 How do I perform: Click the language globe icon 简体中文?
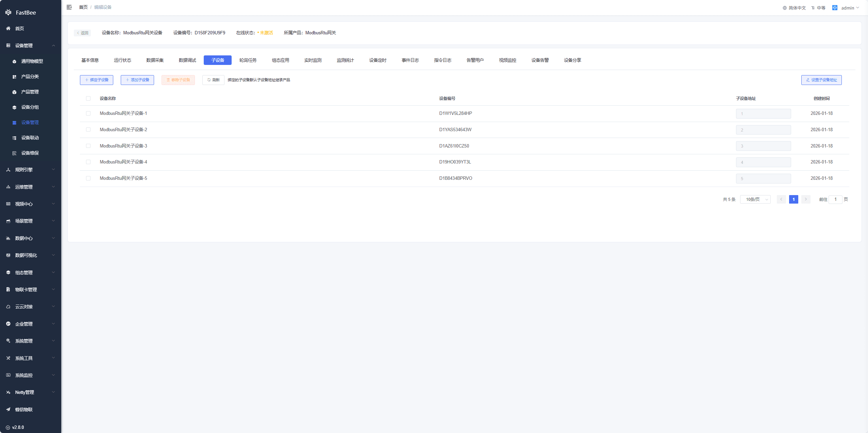(x=785, y=8)
